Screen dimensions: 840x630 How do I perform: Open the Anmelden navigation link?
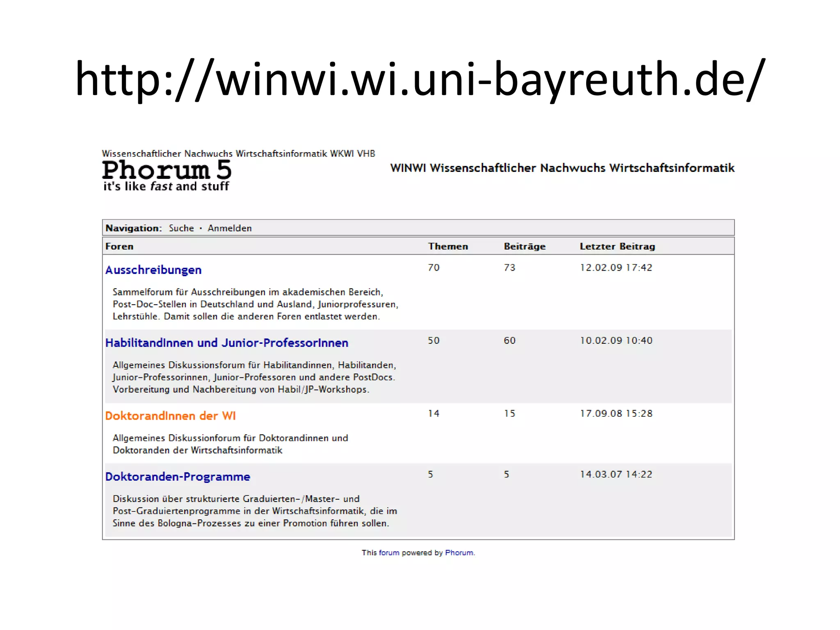click(x=230, y=228)
